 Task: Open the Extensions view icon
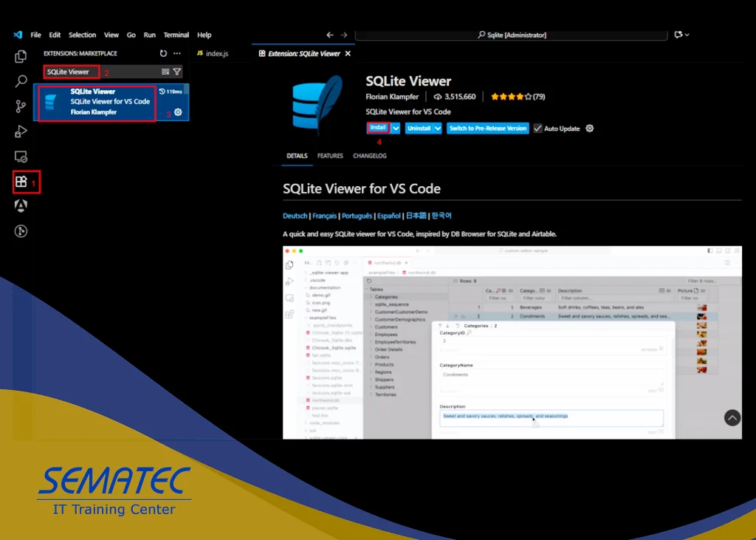tap(21, 182)
